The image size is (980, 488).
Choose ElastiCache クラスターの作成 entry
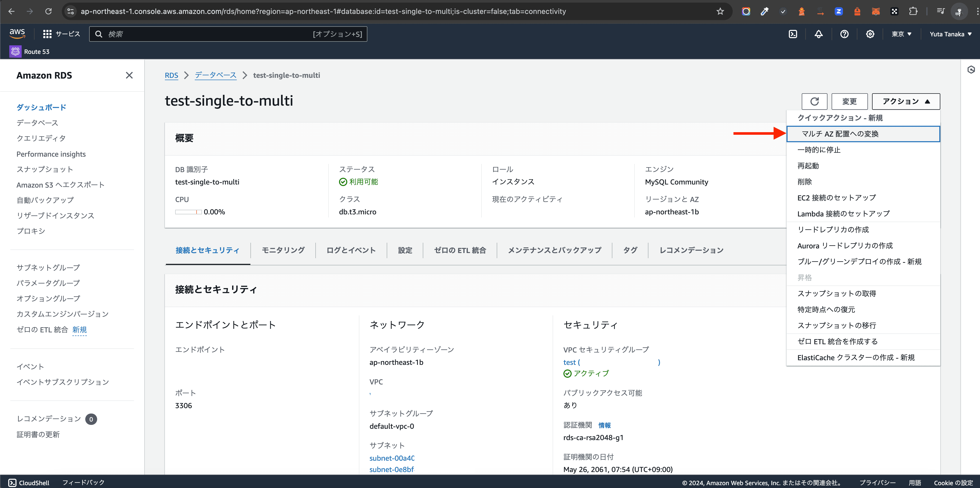point(863,358)
